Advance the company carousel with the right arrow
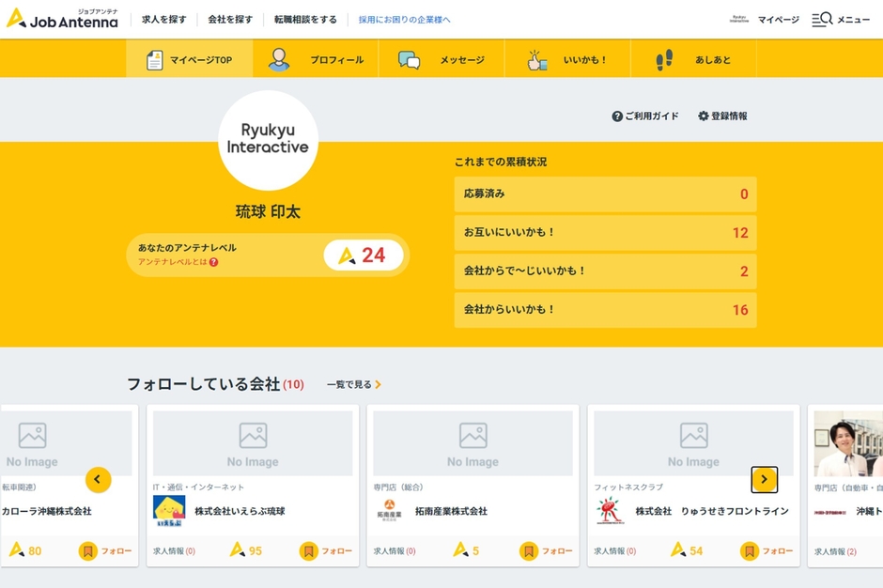The width and height of the screenshot is (883, 588). [x=766, y=479]
